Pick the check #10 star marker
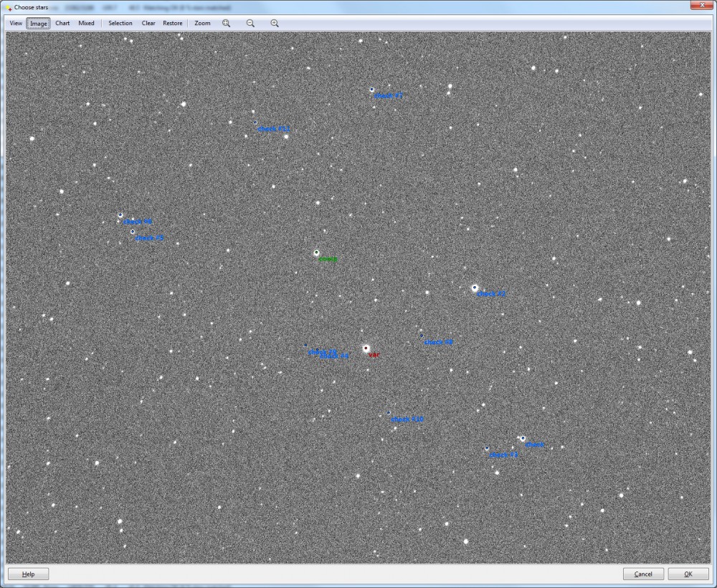Screen dimensions: 717x588 (x=389, y=413)
